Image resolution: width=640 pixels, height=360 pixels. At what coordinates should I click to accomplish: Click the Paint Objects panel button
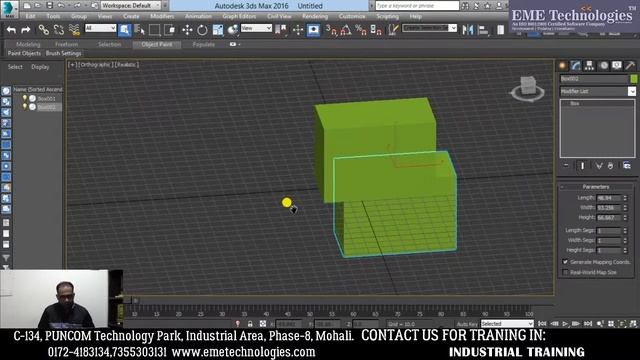click(24, 53)
